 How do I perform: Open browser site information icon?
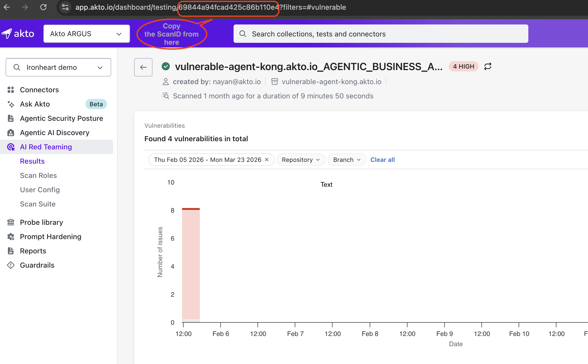[x=65, y=7]
